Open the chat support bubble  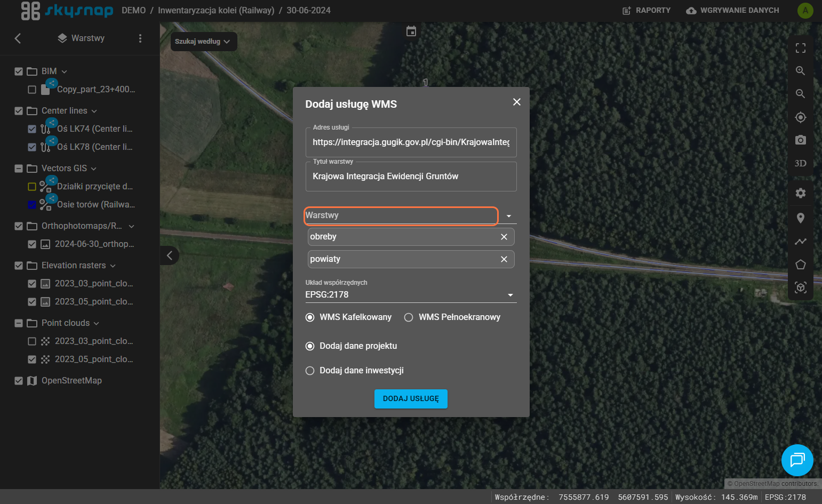(x=797, y=460)
